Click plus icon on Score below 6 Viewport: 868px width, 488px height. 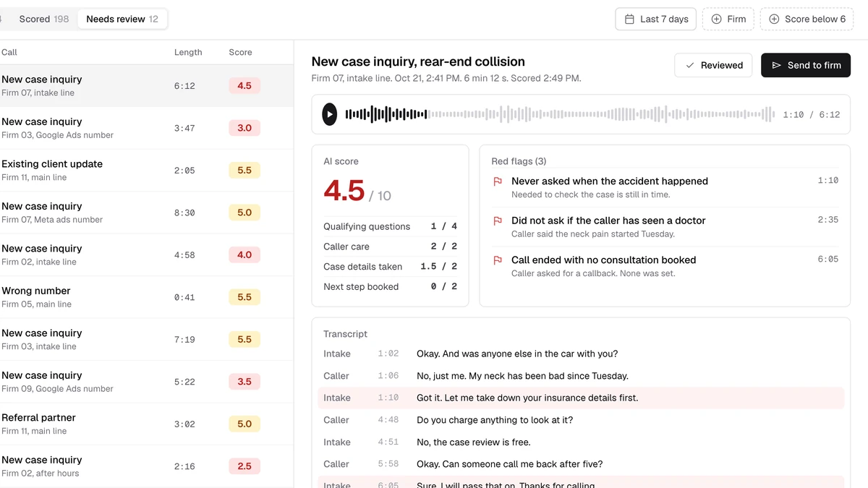point(773,19)
